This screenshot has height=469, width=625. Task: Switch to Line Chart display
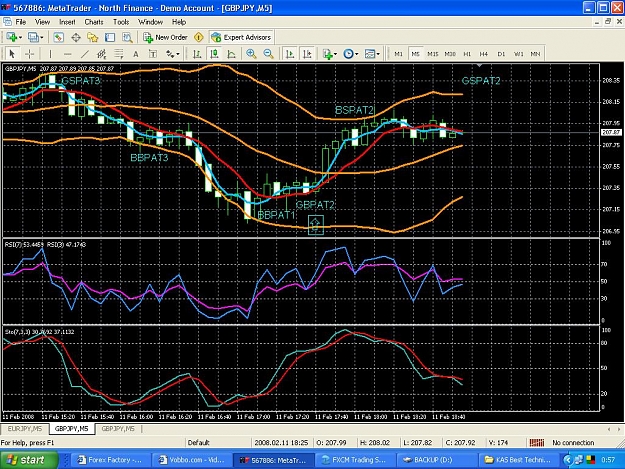point(231,54)
